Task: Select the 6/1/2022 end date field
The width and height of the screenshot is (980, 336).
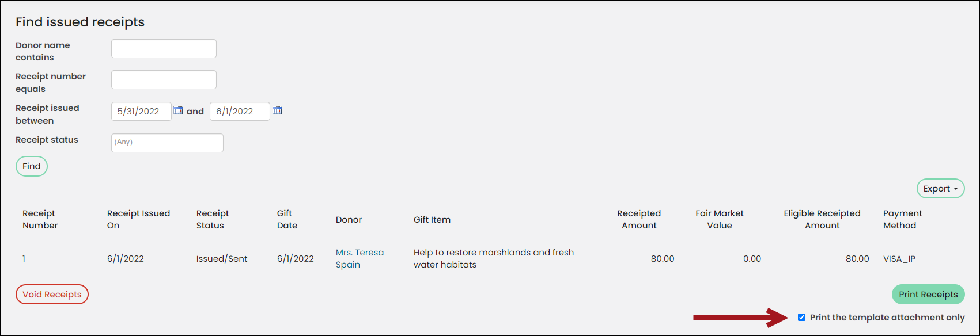Action: (240, 112)
